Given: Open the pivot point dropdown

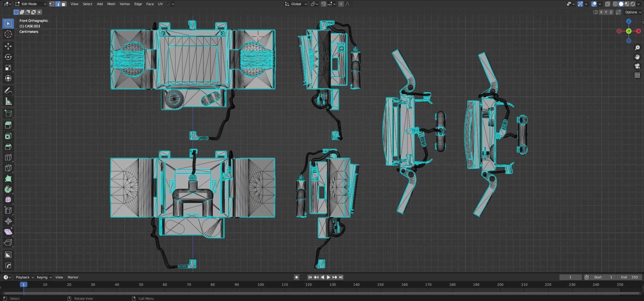Looking at the screenshot, I should (314, 4).
